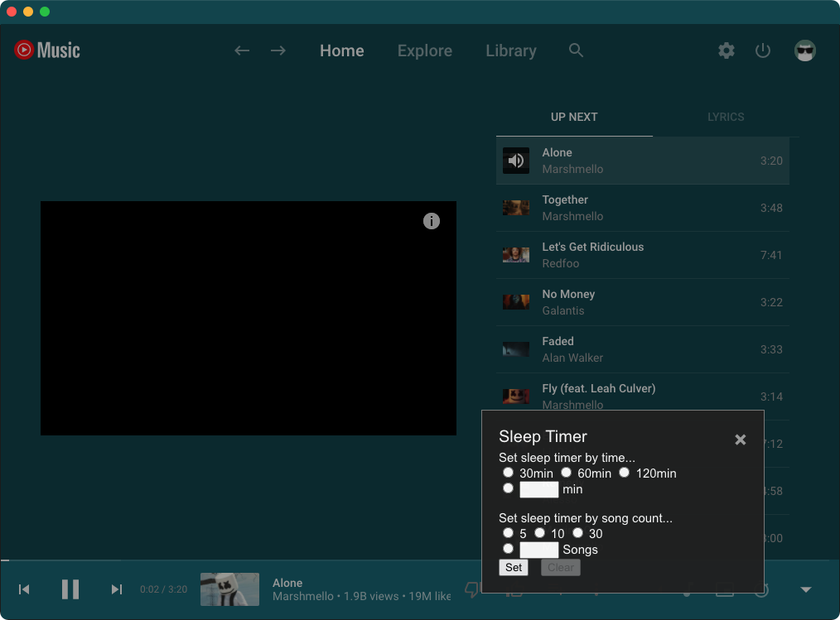
Task: Click the info icon on the video player
Action: (431, 221)
